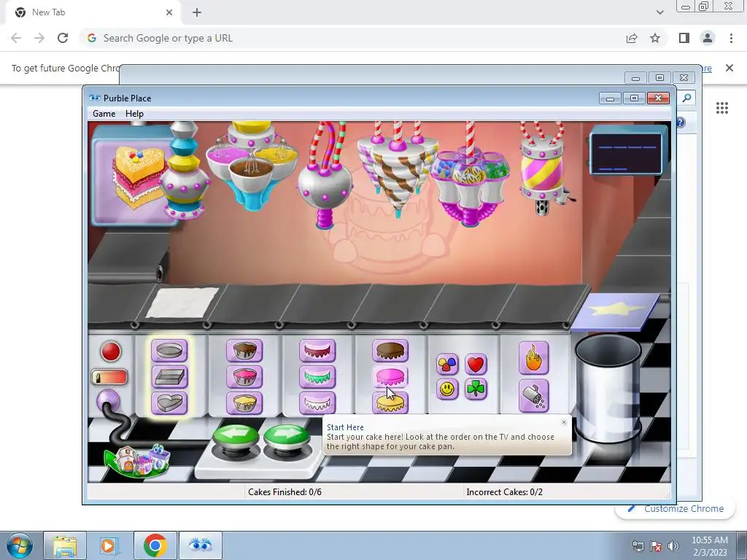Image resolution: width=747 pixels, height=560 pixels.
Task: Adjust the red conveyor speed gauge
Action: [109, 377]
